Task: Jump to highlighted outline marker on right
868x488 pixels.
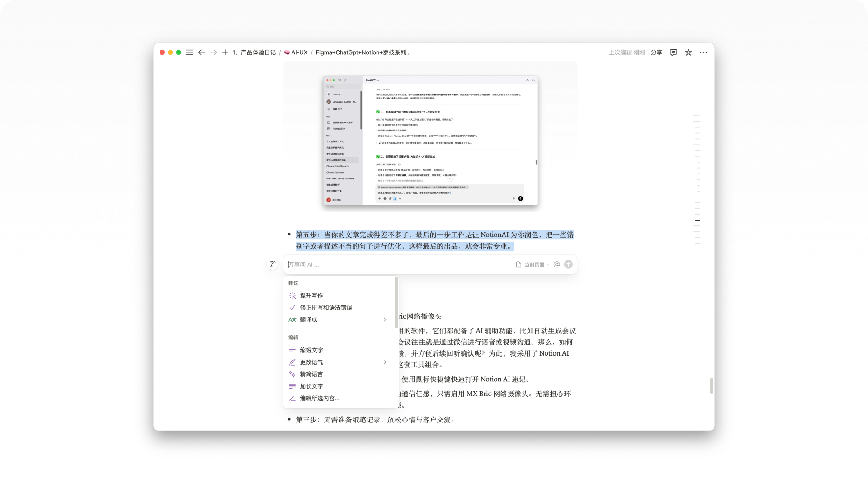Action: (x=698, y=220)
